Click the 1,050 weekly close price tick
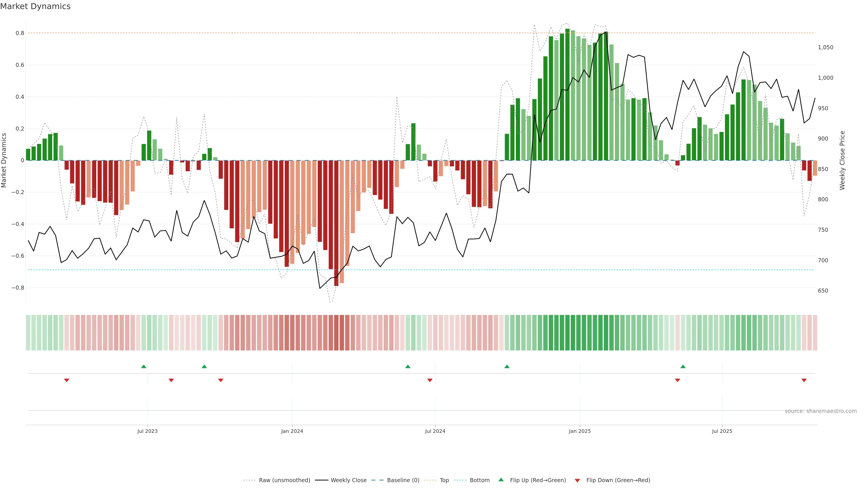The width and height of the screenshot is (868, 488). point(825,47)
